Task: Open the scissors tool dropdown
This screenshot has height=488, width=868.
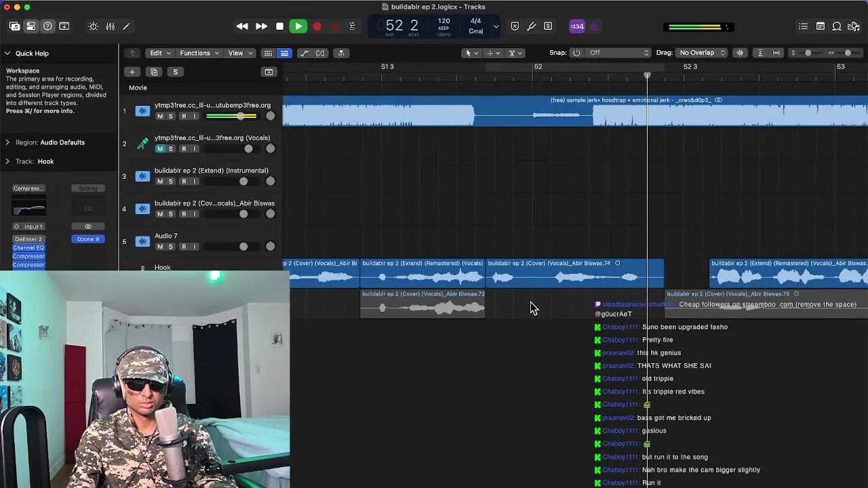Action: [514, 53]
